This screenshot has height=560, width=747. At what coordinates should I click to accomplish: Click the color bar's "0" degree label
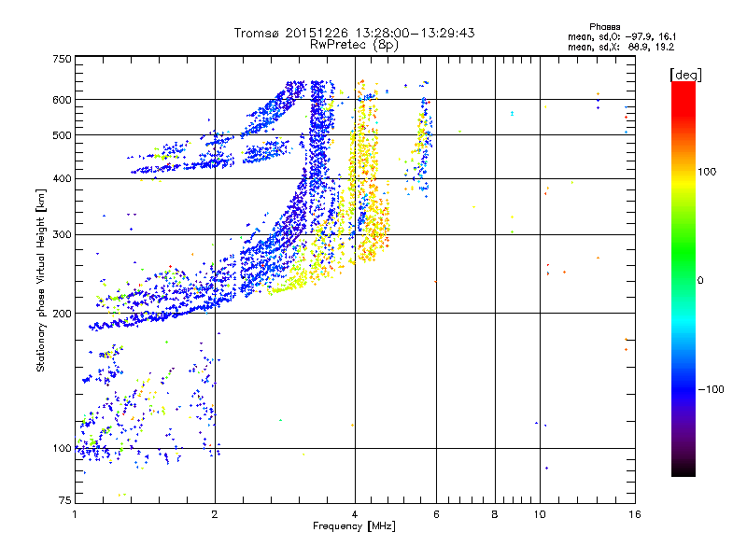[700, 281]
